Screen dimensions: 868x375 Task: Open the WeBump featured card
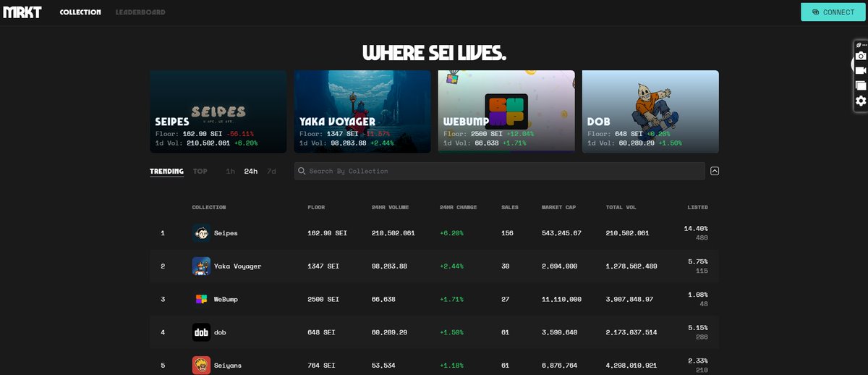coord(506,111)
